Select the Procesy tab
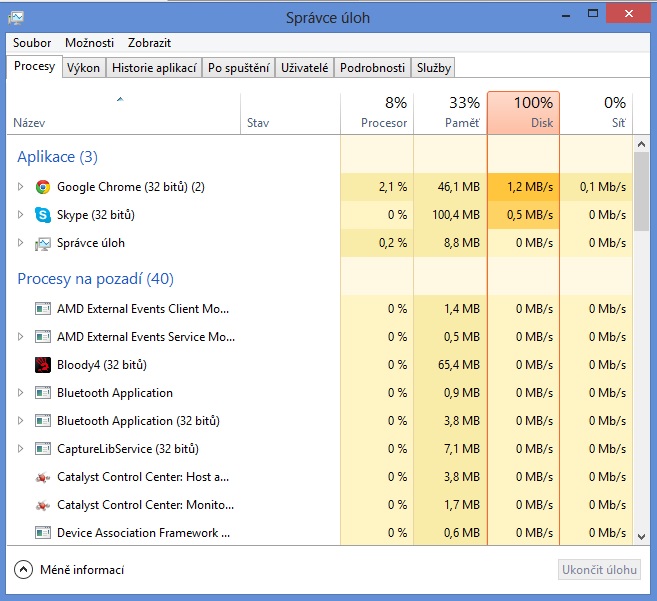The height and width of the screenshot is (601, 657). tap(34, 66)
